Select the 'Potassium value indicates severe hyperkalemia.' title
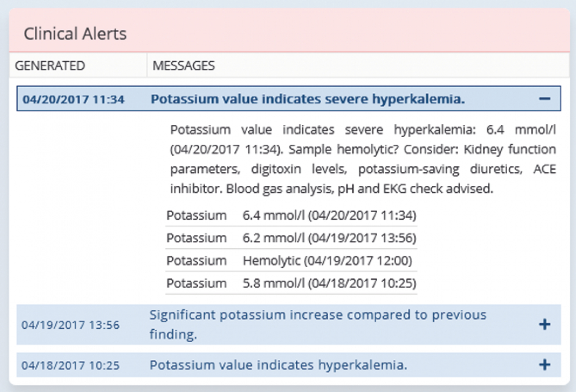The height and width of the screenshot is (392, 576). (307, 99)
